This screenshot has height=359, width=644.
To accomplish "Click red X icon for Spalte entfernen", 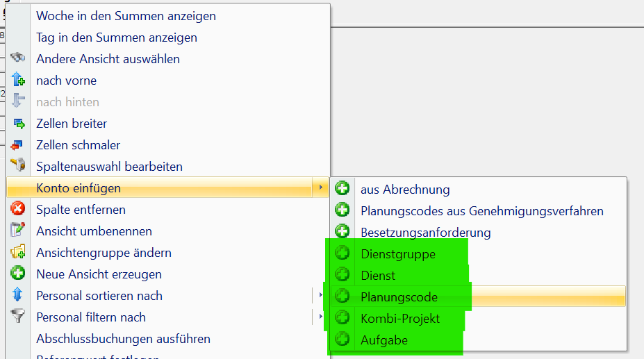I will [x=18, y=209].
